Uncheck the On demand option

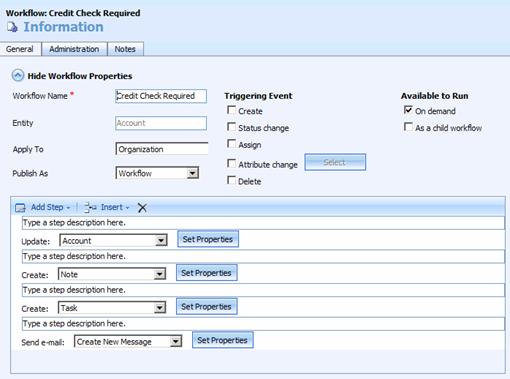tap(408, 110)
